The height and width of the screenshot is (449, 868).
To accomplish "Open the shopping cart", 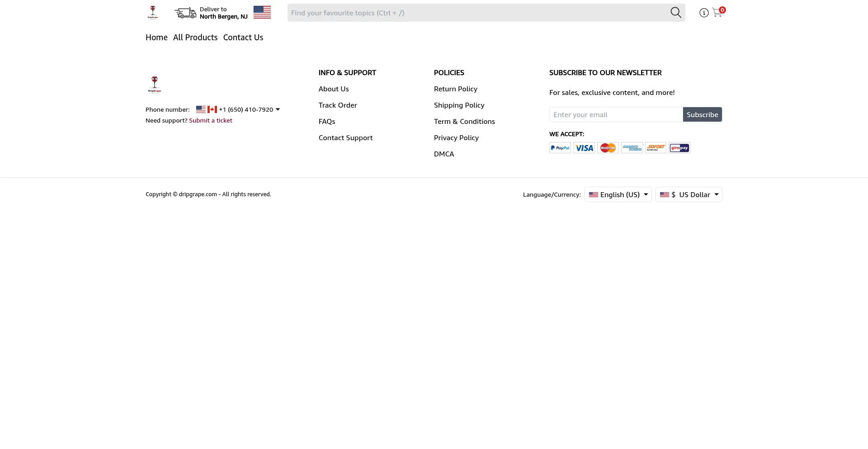I will click(x=717, y=13).
